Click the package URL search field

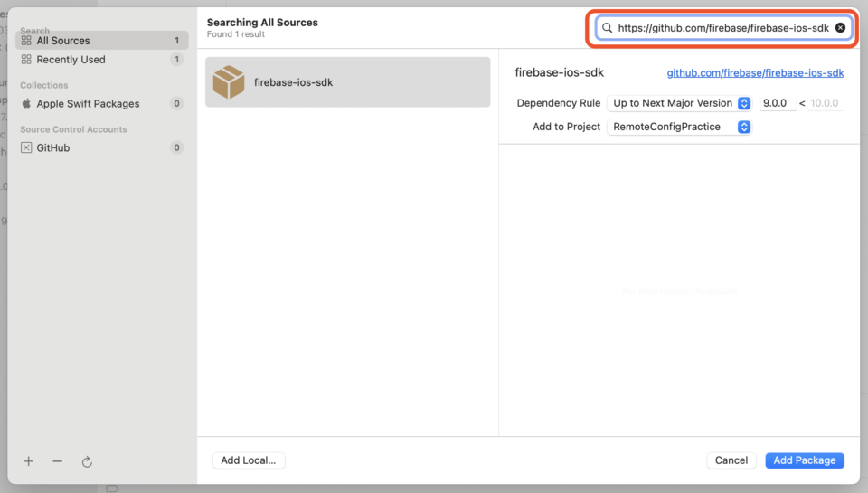(722, 28)
